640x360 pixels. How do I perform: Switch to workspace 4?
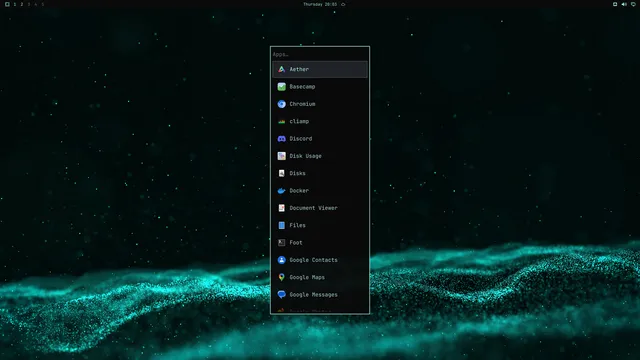[x=36, y=4]
